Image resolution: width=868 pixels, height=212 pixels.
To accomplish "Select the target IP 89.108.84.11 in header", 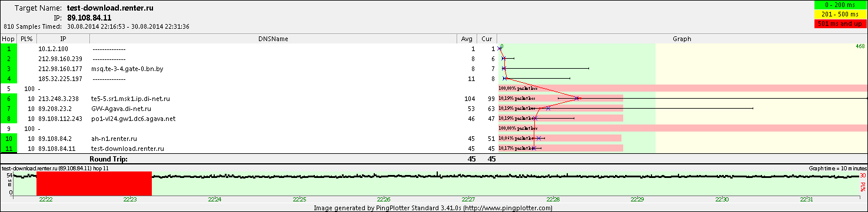I will (89, 18).
